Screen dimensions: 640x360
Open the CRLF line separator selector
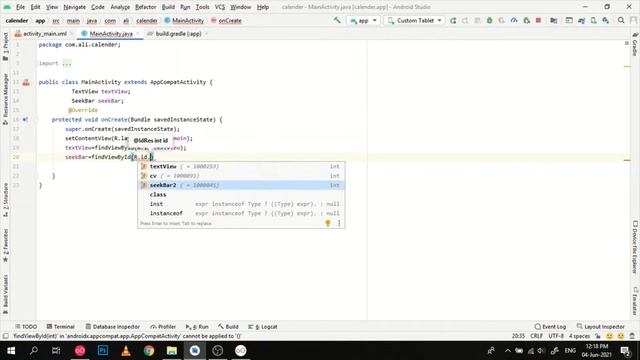[536, 336]
